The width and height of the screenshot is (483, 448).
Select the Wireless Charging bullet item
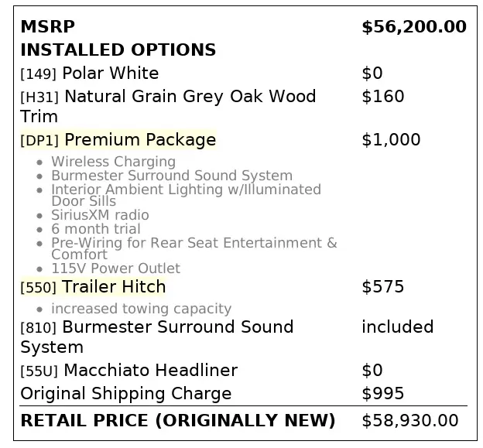point(113,162)
